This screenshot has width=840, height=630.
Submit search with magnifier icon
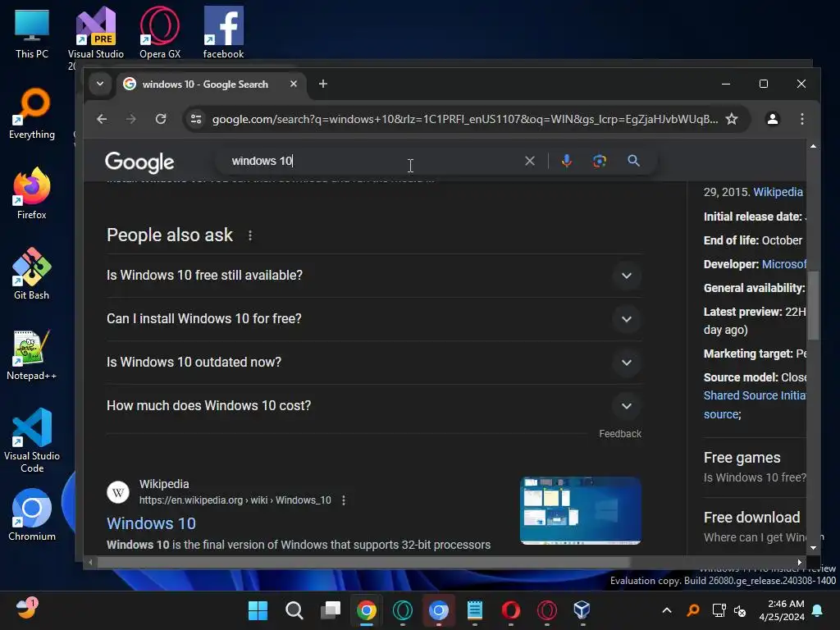click(633, 161)
